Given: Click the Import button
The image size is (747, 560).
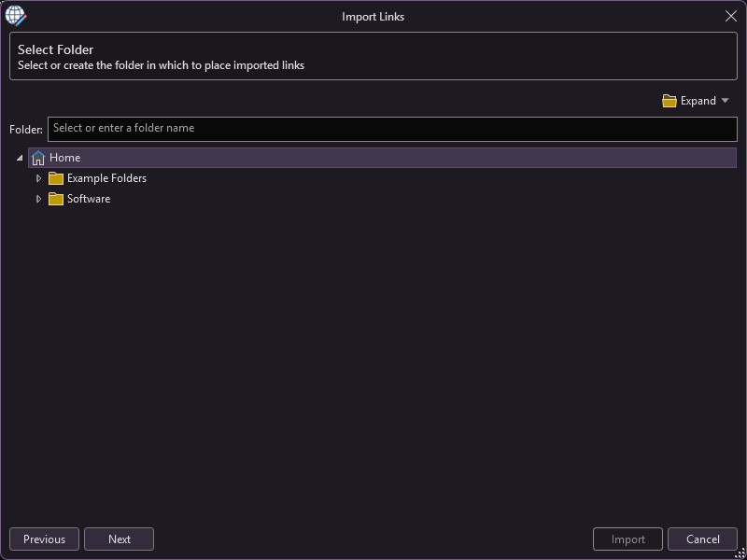Looking at the screenshot, I should (627, 539).
